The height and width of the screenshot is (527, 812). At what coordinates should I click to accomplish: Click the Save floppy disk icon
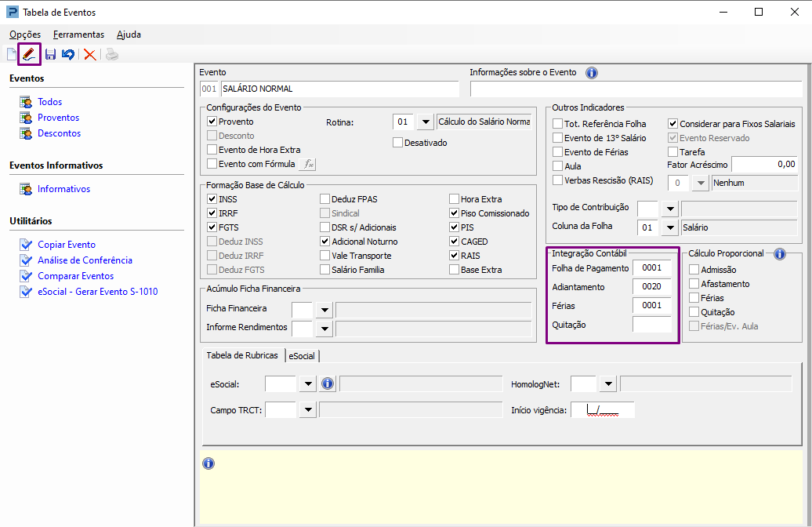50,54
